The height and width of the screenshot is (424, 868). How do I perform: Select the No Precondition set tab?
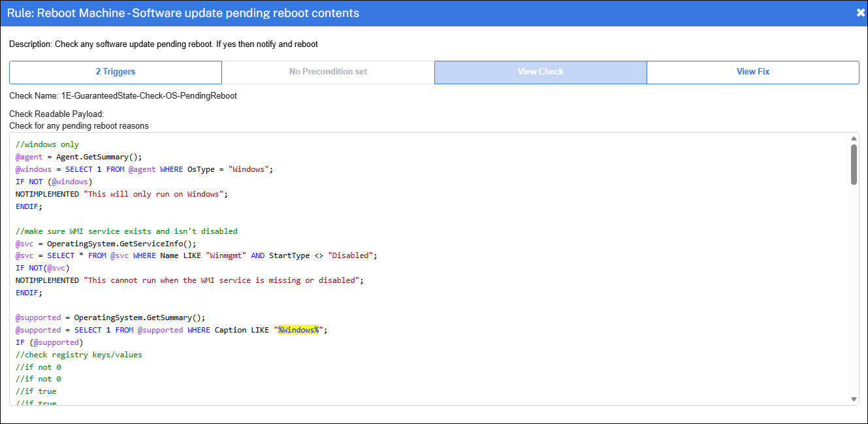coord(328,72)
